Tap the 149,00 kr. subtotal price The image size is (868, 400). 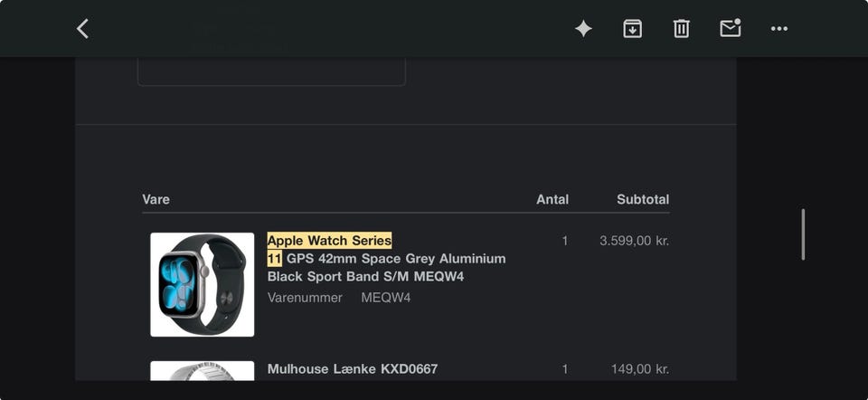(x=642, y=369)
